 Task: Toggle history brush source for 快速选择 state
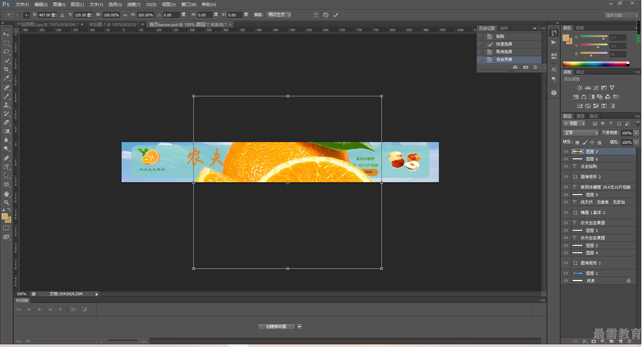click(481, 44)
